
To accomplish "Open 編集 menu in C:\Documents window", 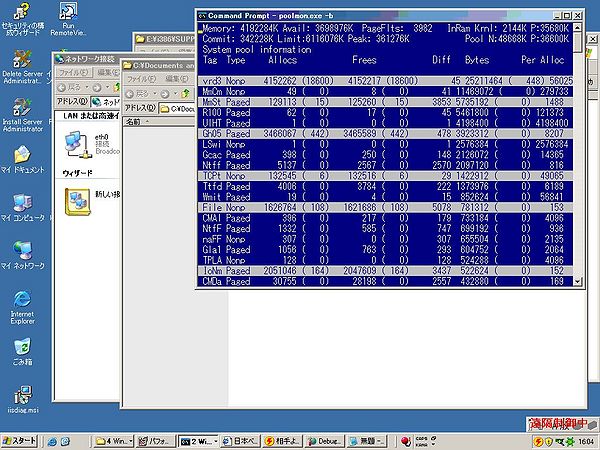I will coord(177,79).
